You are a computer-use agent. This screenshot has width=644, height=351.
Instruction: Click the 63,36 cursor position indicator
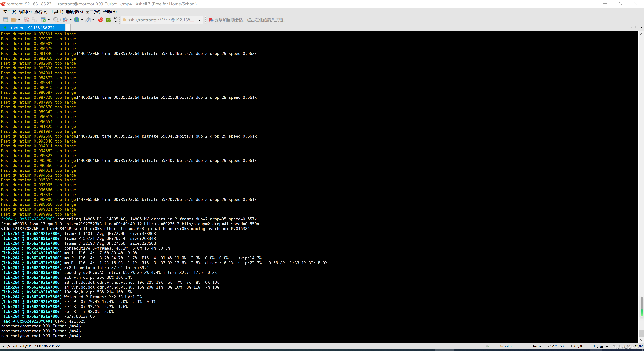(577, 346)
